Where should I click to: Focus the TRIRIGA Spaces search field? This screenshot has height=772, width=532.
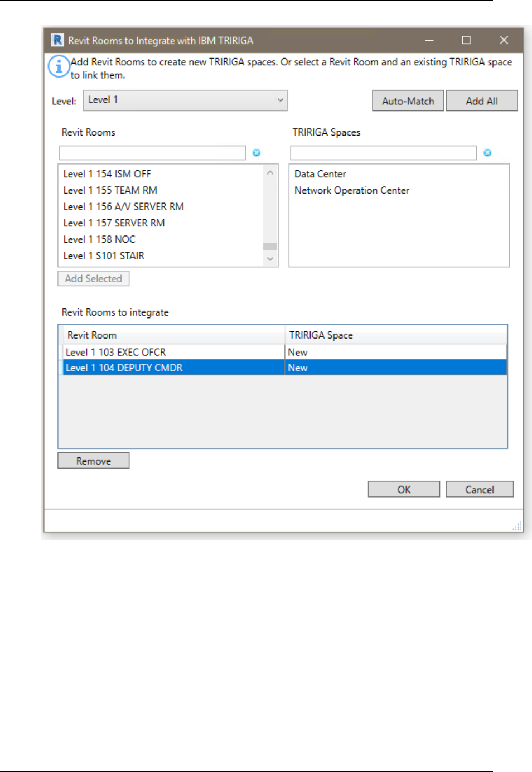coord(384,153)
